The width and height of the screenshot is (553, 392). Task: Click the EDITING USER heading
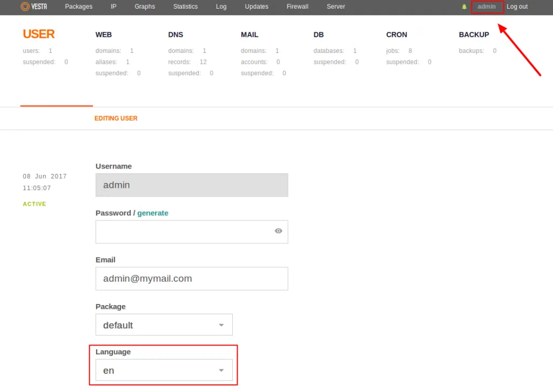point(116,118)
